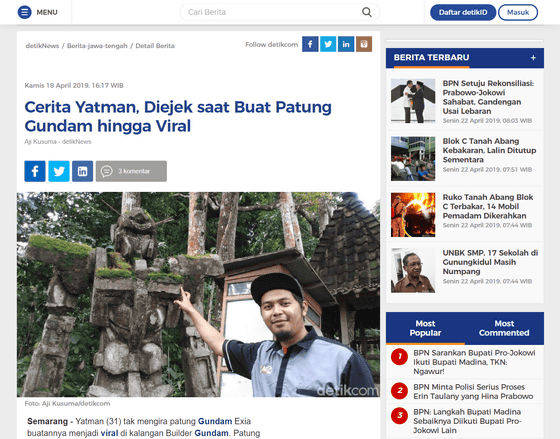The image size is (560, 439).
Task: Follow detikcom on Facebook icon
Action: click(x=310, y=44)
